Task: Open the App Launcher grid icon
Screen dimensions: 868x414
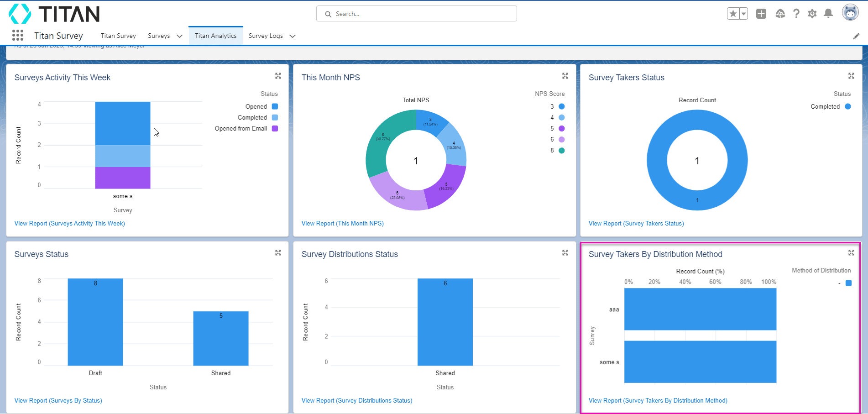Action: click(x=18, y=36)
